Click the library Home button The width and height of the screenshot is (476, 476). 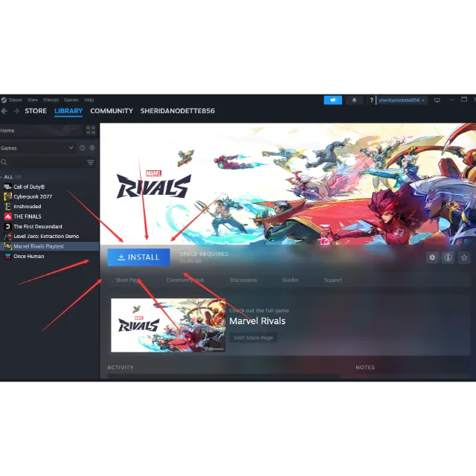42,131
